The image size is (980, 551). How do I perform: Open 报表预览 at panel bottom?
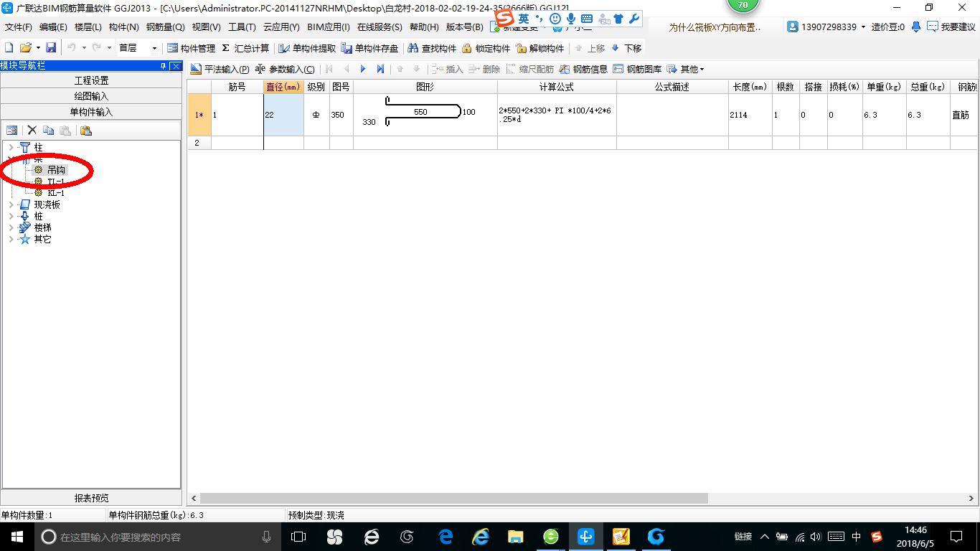(x=91, y=498)
